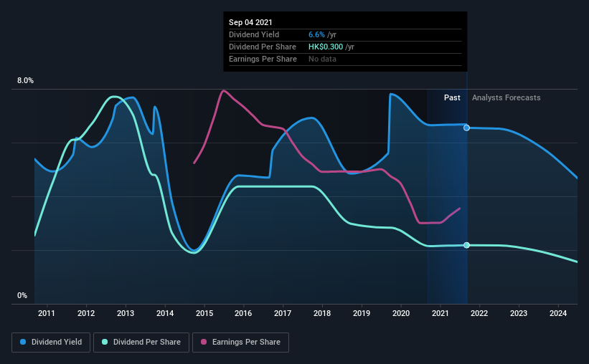Click the 2012 x-axis label
Screen dimensions: 589x364
[x=86, y=313]
